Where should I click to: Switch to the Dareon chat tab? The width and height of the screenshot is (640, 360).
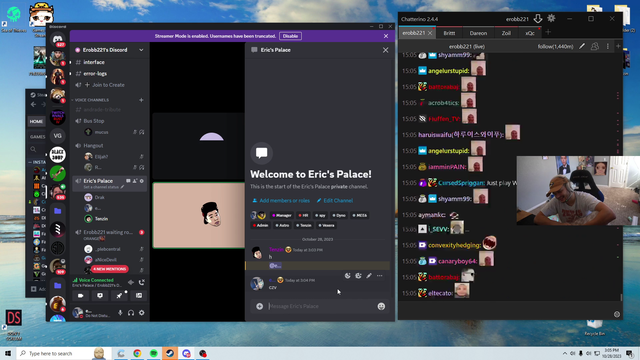[x=478, y=33]
